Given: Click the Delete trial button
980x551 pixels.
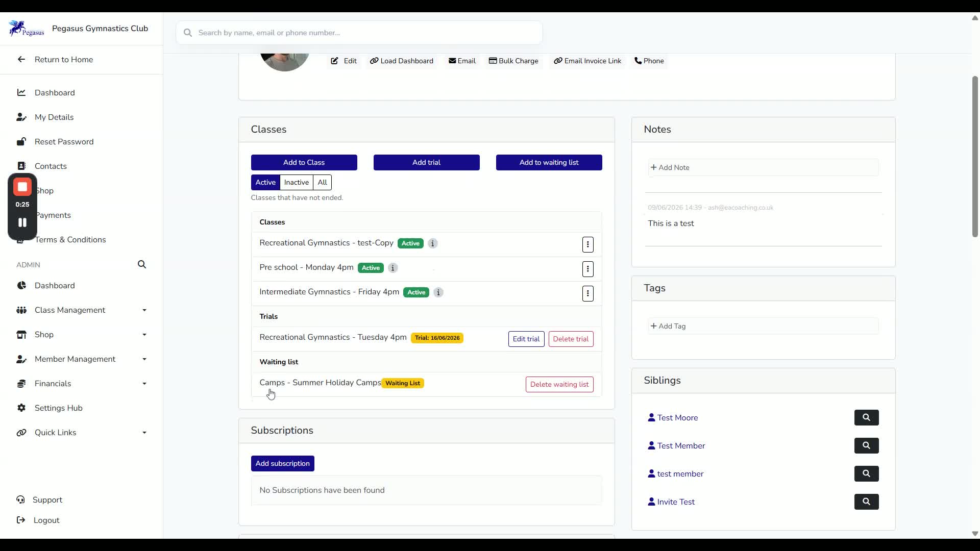Looking at the screenshot, I should tap(571, 339).
